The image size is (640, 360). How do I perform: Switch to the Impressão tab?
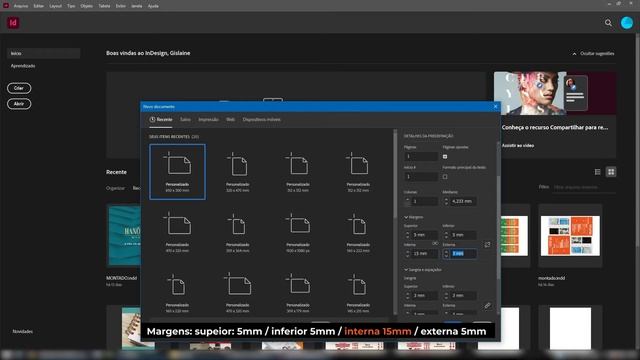209,120
